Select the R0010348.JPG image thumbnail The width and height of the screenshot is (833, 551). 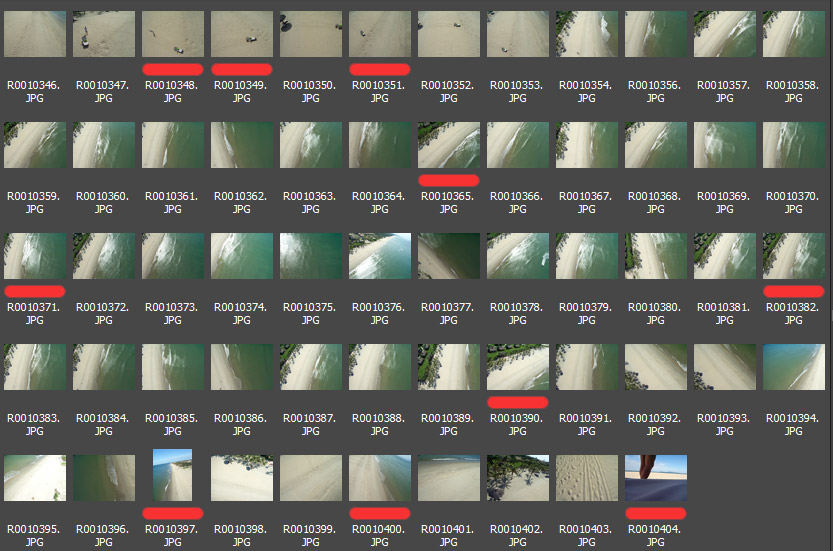(173, 34)
